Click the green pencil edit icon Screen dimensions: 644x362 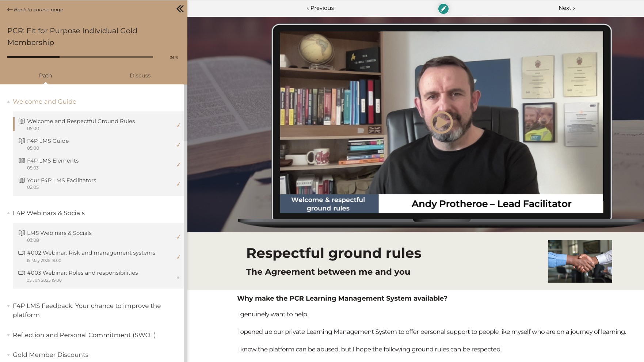coord(443,8)
